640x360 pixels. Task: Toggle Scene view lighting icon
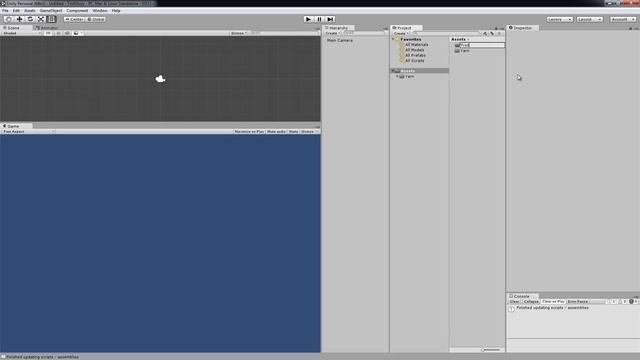click(58, 33)
